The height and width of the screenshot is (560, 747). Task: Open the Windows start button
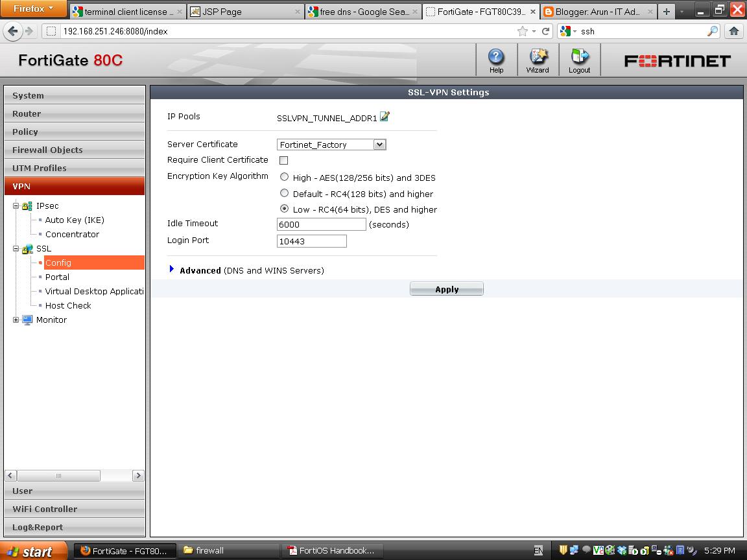[x=33, y=551]
